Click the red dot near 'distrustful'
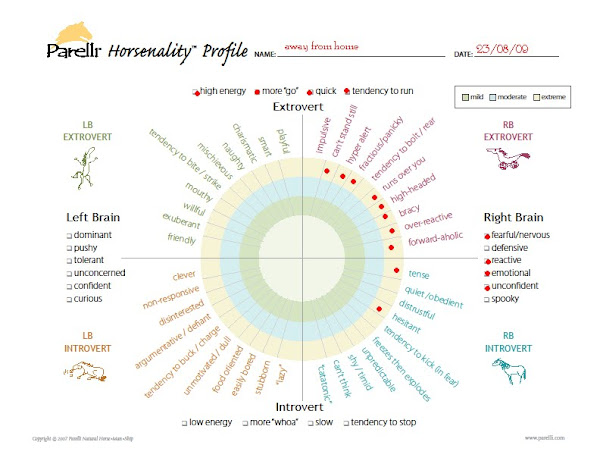 (379, 309)
